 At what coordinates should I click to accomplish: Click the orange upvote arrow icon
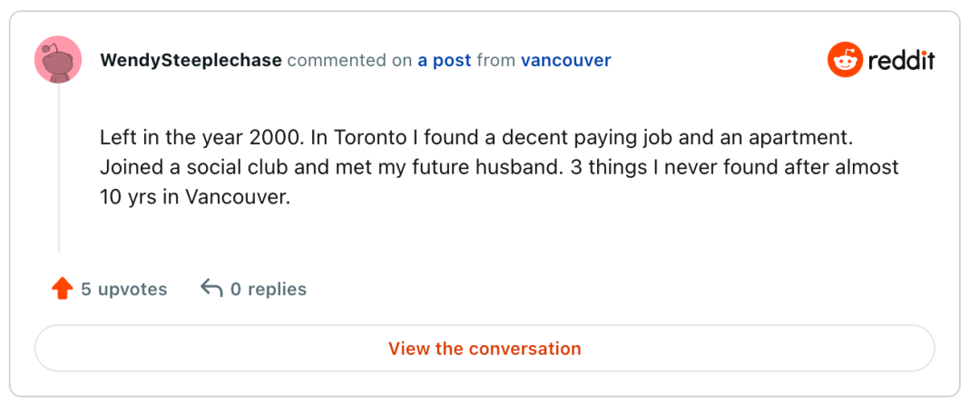click(x=62, y=289)
